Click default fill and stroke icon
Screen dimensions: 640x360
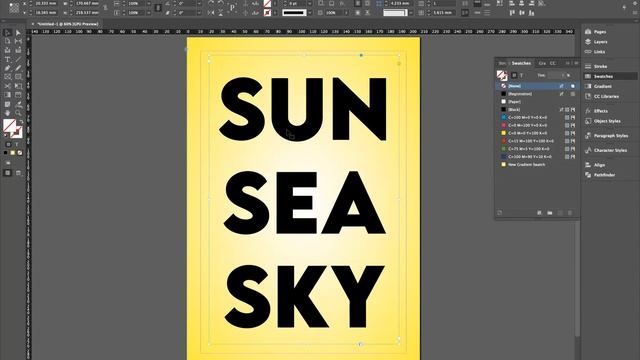point(5,136)
